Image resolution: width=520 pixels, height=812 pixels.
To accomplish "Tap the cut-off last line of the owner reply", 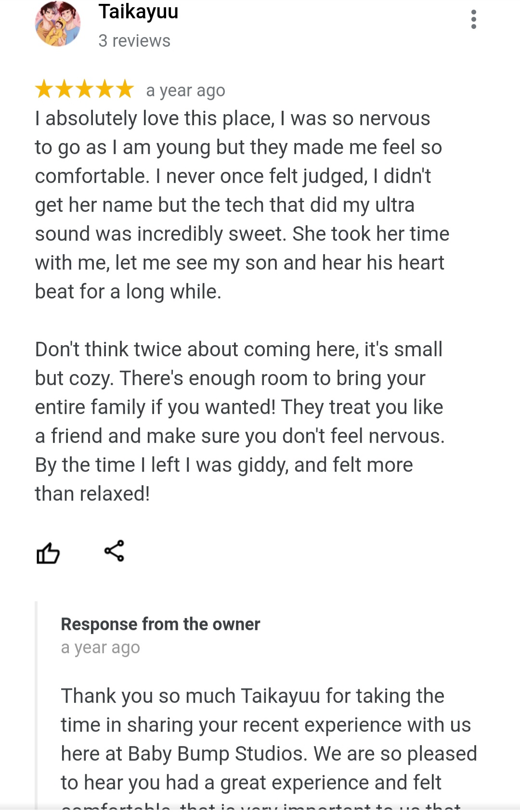I will pos(261,806).
